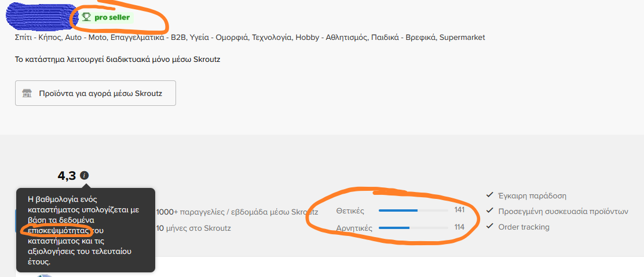Click the 4,3 store rating number
The height and width of the screenshot is (277, 644).
[x=67, y=176]
